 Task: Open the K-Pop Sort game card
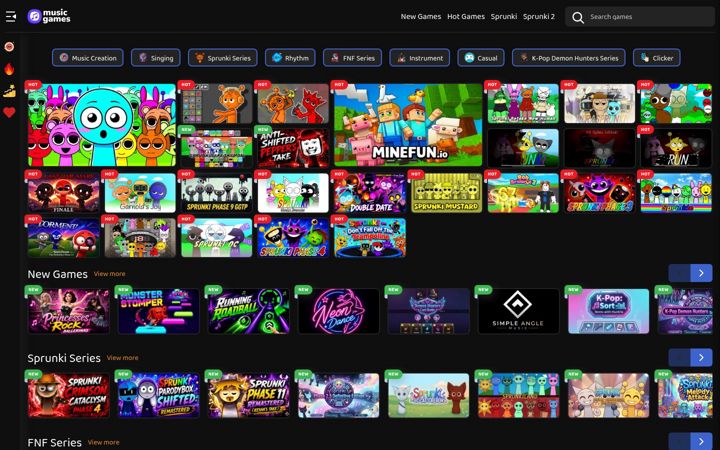click(x=608, y=311)
